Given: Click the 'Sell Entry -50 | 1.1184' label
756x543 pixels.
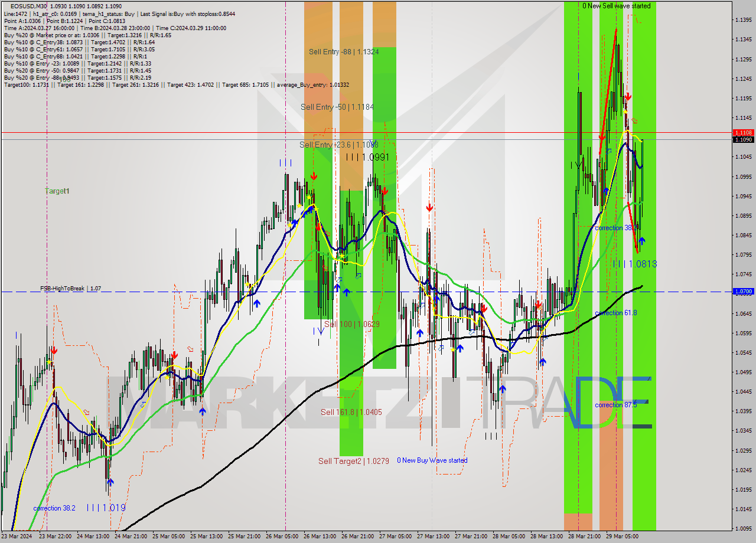Looking at the screenshot, I should (x=337, y=107).
